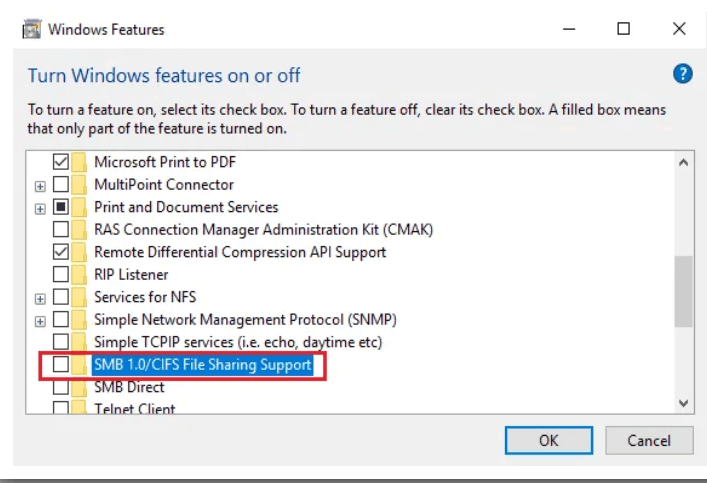Expand Simple Network Management Protocol (SNMP)
707x483 pixels.
(40, 322)
